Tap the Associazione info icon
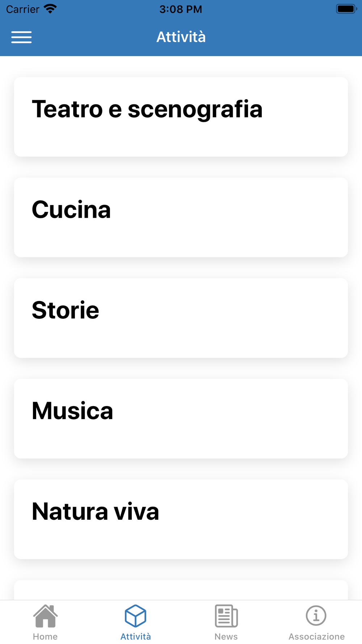 (x=316, y=615)
